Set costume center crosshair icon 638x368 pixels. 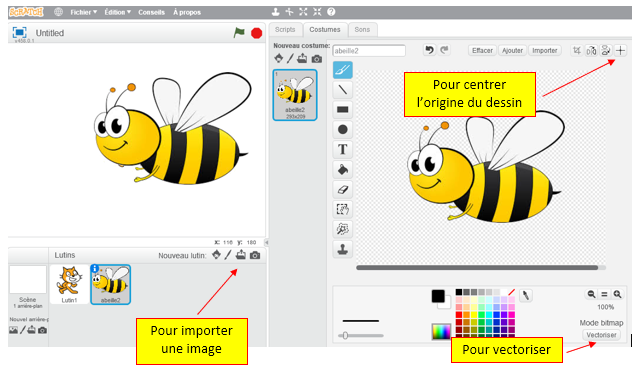pyautogui.click(x=620, y=50)
